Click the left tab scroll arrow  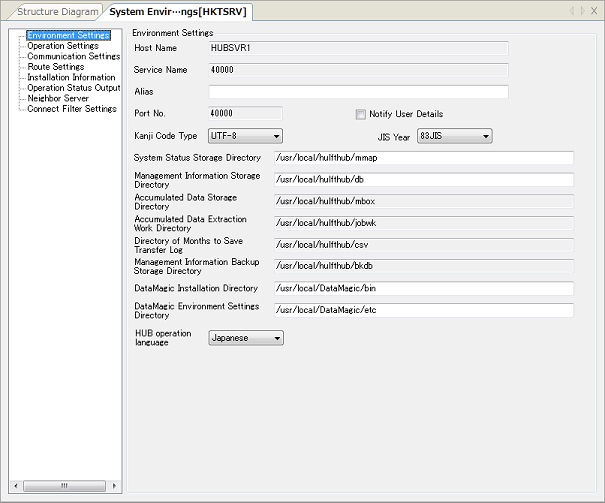click(571, 11)
